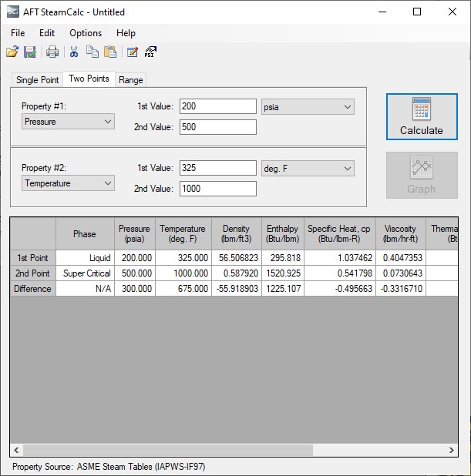Click the Enthalpy (Btu/lbm) column header
The height and width of the screenshot is (476, 471).
point(283,233)
